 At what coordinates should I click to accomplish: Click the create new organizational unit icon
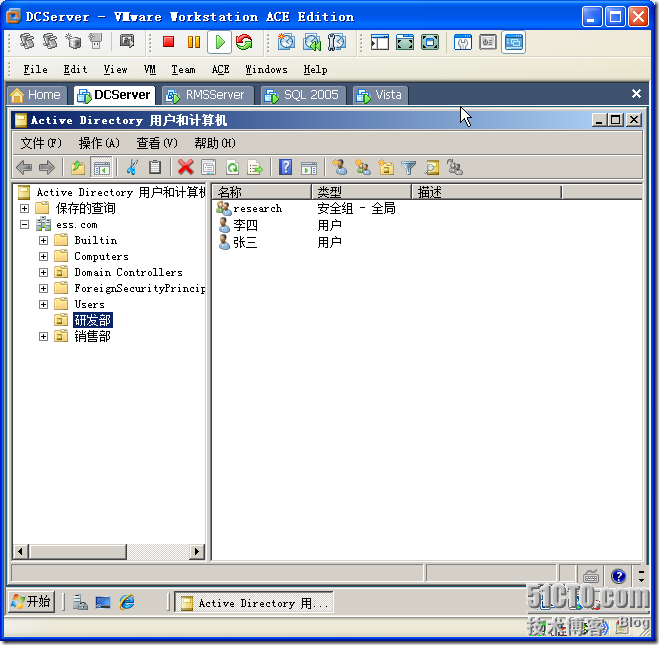(386, 167)
